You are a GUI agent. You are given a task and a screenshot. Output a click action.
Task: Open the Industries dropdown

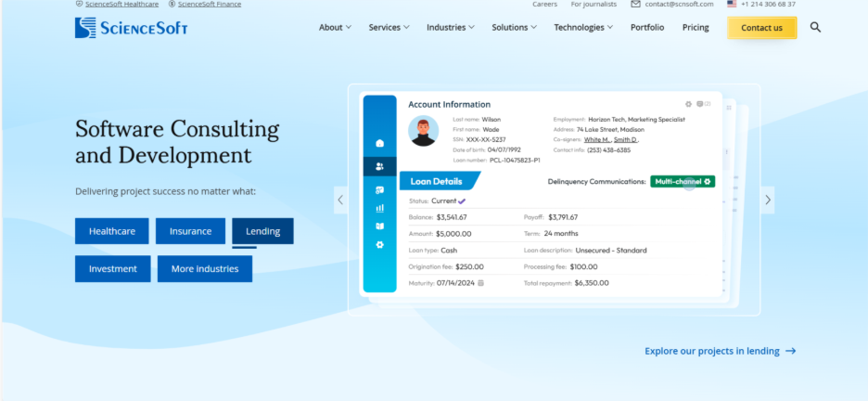pos(451,28)
